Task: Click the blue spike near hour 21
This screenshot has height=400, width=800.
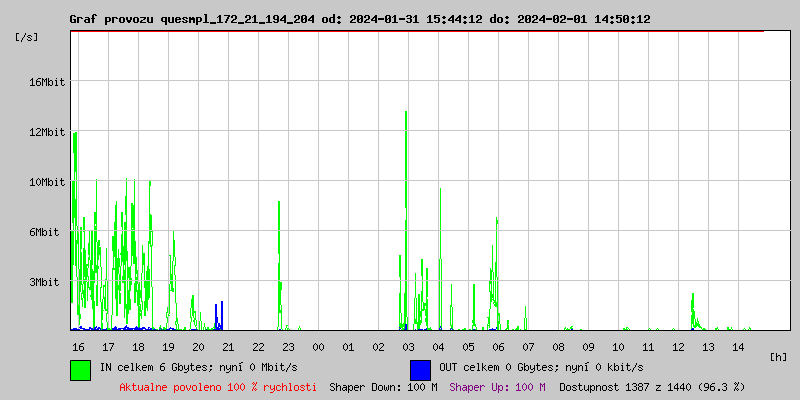Action: pyautogui.click(x=221, y=315)
